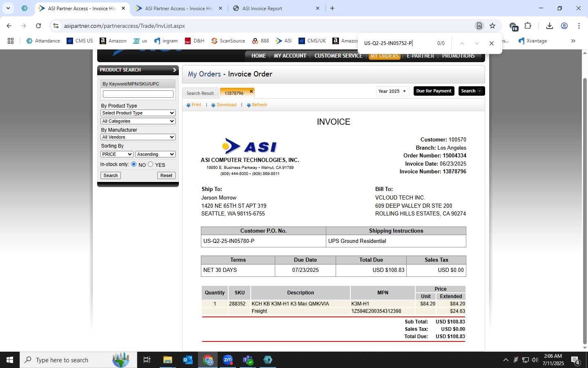Open File Explorer from taskbar

(x=168, y=360)
